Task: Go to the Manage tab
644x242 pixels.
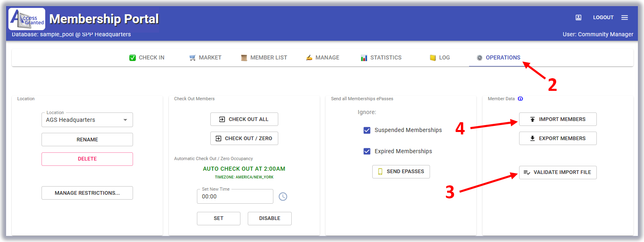Action: click(323, 58)
